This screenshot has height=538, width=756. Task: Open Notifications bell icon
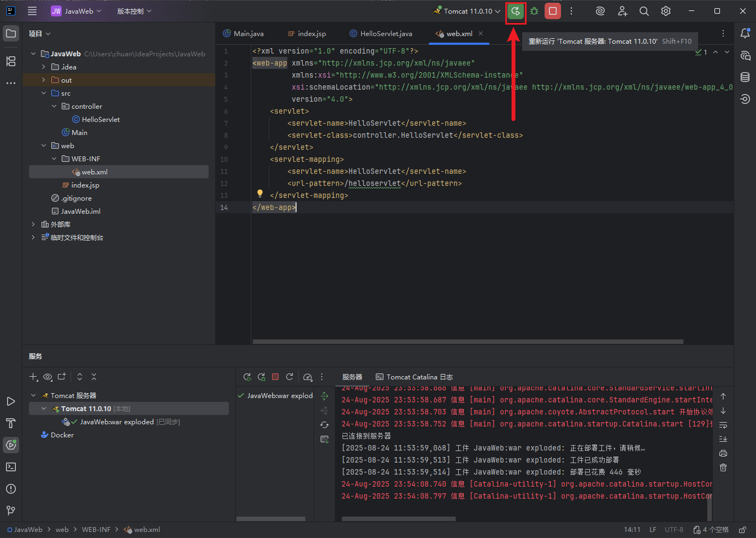745,33
